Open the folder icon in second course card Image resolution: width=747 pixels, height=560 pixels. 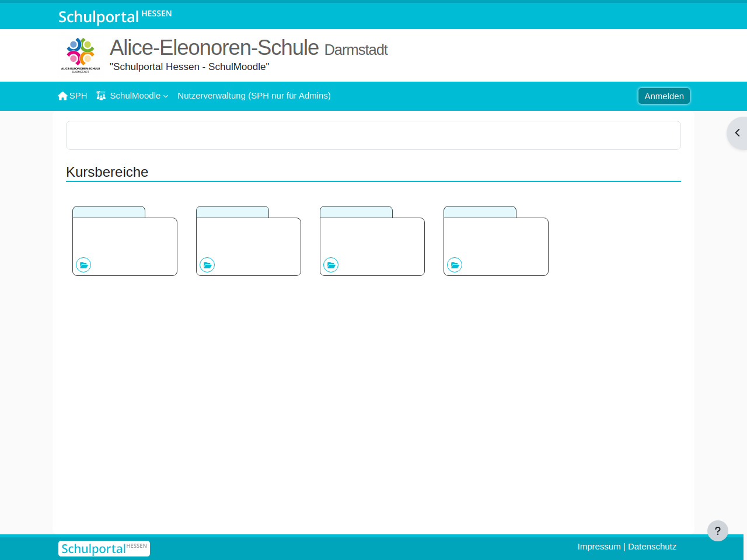click(207, 265)
